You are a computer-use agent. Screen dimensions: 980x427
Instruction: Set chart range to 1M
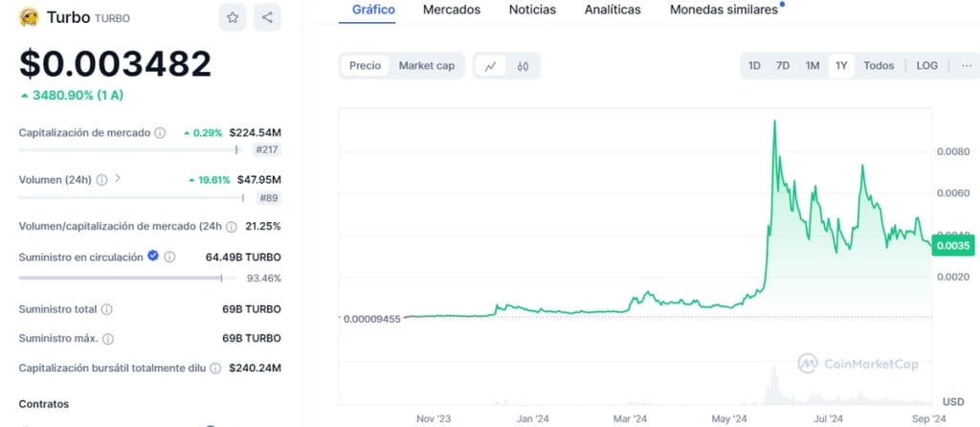pos(812,66)
